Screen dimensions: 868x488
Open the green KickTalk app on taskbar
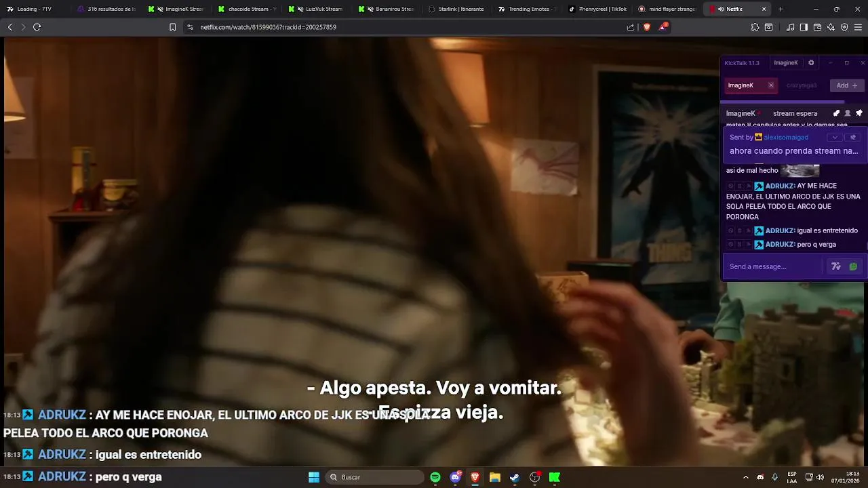pos(555,477)
